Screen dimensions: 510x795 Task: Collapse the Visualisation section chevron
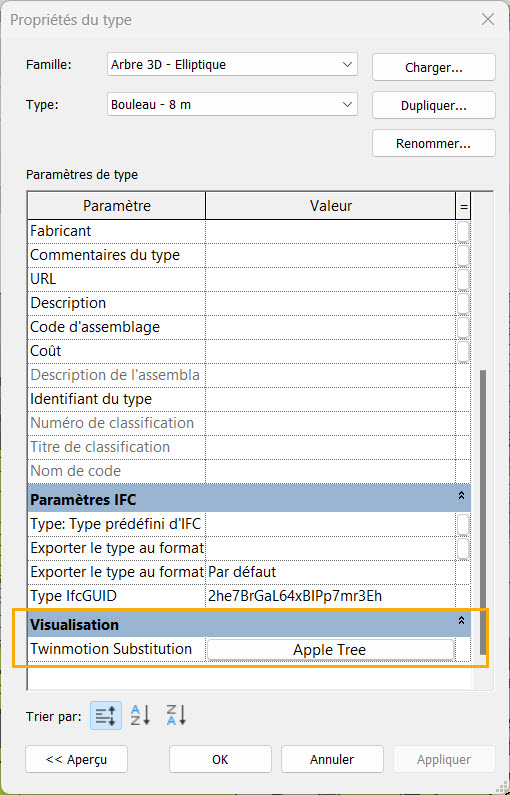pyautogui.click(x=461, y=621)
